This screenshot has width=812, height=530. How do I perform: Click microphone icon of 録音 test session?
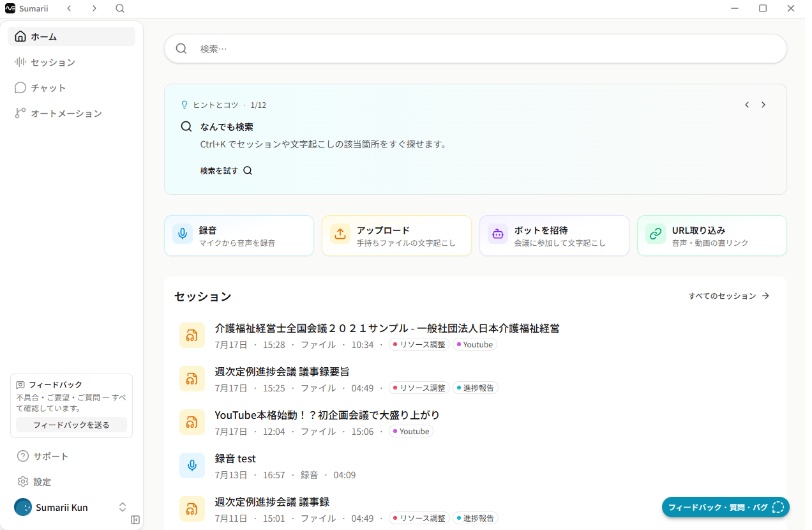(x=192, y=466)
